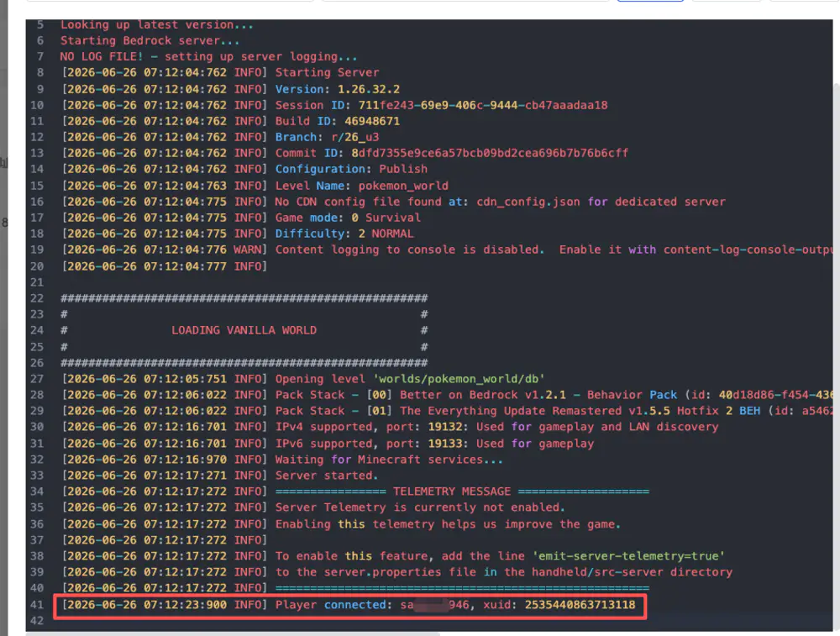Image resolution: width=840 pixels, height=636 pixels.
Task: Click the horizontal scrollbar below the log
Action: point(233,633)
